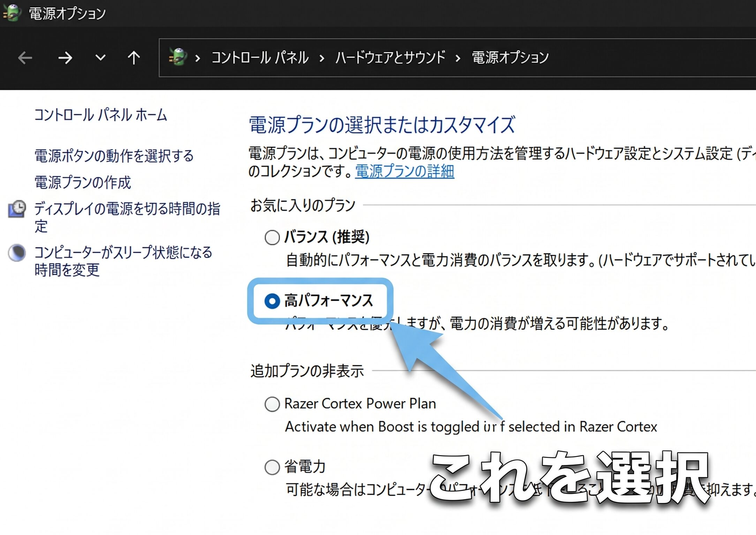The image size is (756, 535).
Task: Click the power options icon in address bar
Action: [178, 57]
